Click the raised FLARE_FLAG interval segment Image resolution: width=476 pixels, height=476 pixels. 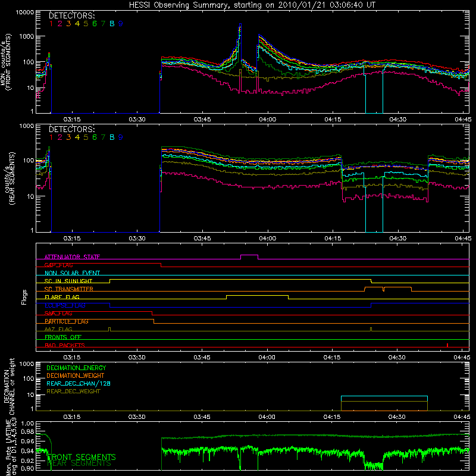[257, 295]
